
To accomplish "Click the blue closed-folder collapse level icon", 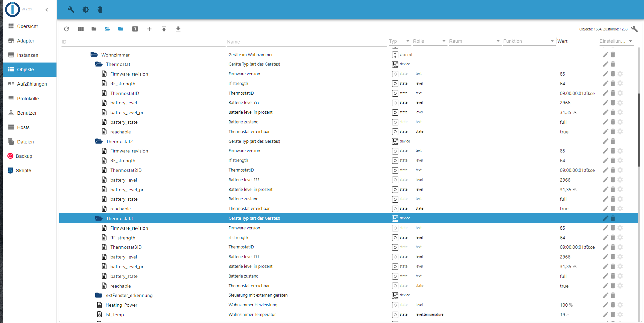I will [x=121, y=29].
